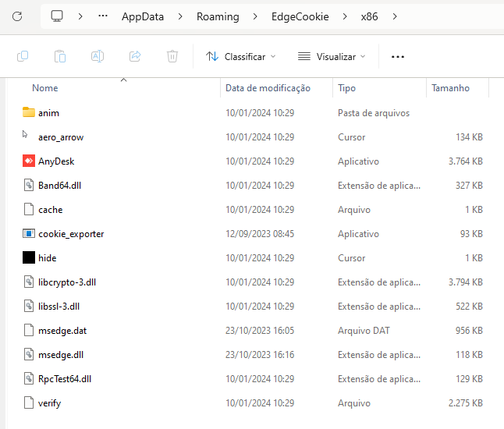Click the Copy icon in toolbar

[x=23, y=56]
